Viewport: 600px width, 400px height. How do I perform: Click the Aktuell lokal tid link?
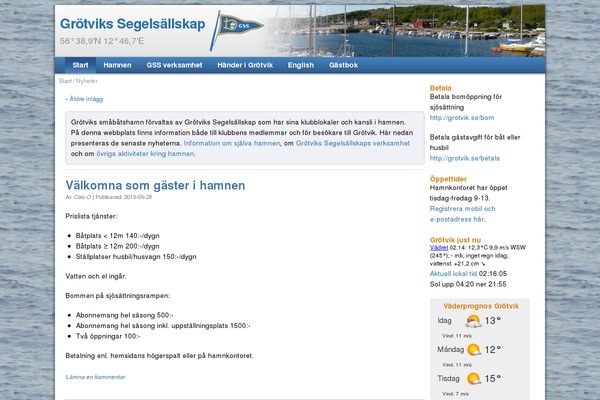[x=453, y=274]
